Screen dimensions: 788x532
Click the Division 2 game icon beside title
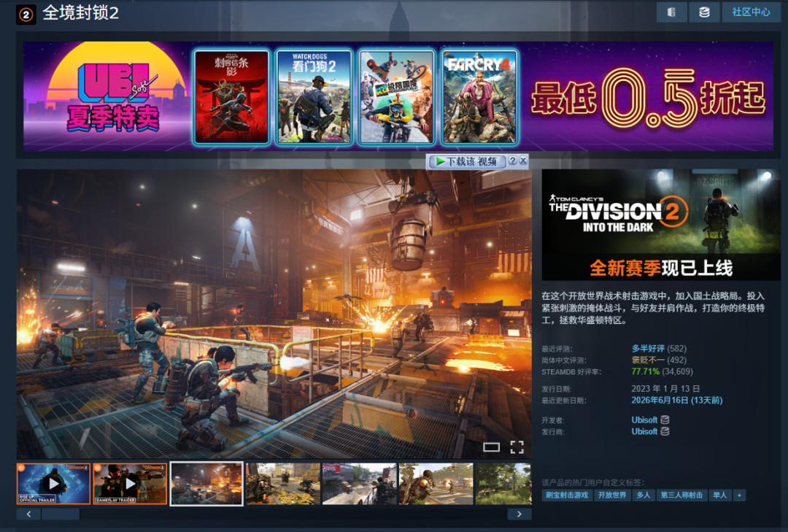(x=26, y=15)
